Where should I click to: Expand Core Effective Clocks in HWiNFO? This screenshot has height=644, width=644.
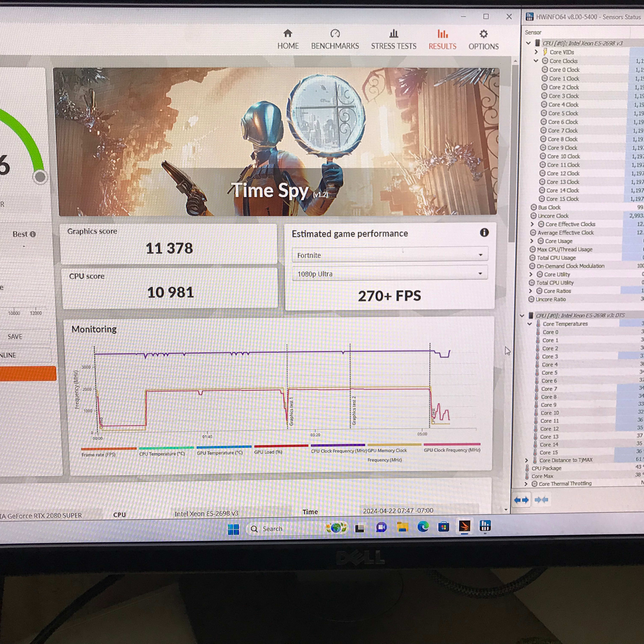coord(532,224)
